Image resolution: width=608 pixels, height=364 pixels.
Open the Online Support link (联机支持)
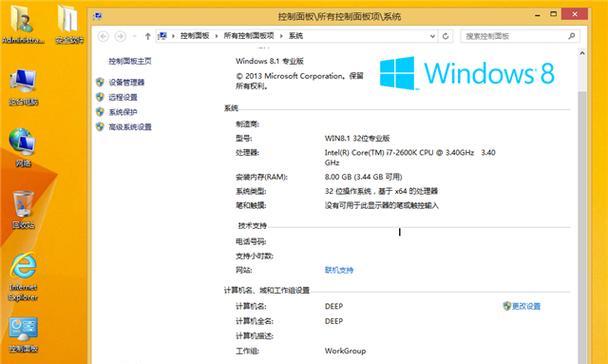click(x=339, y=270)
